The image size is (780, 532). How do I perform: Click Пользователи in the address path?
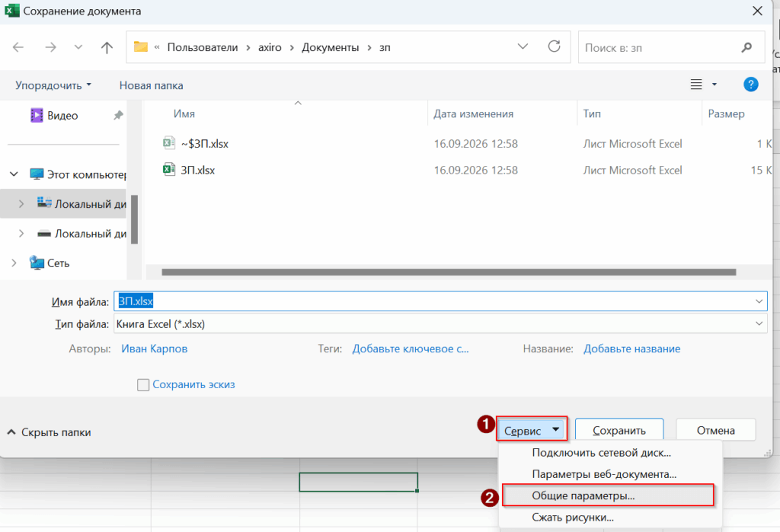(x=203, y=47)
